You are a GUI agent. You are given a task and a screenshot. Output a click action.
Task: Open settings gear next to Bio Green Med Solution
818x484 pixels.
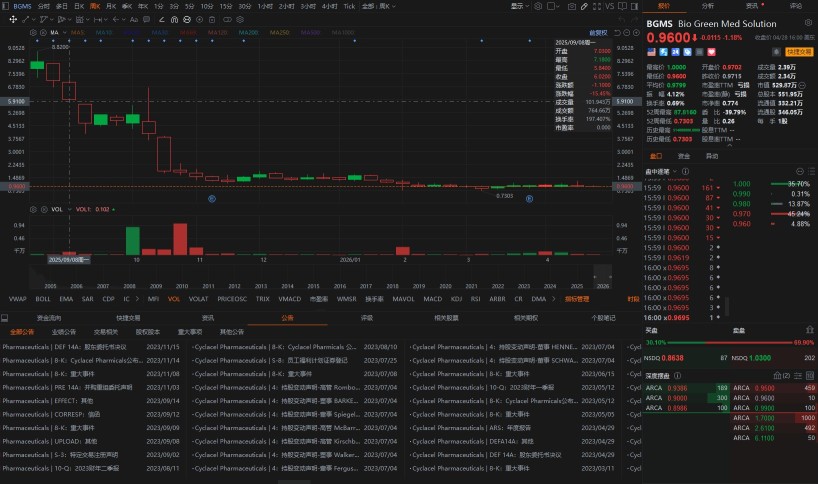click(808, 23)
